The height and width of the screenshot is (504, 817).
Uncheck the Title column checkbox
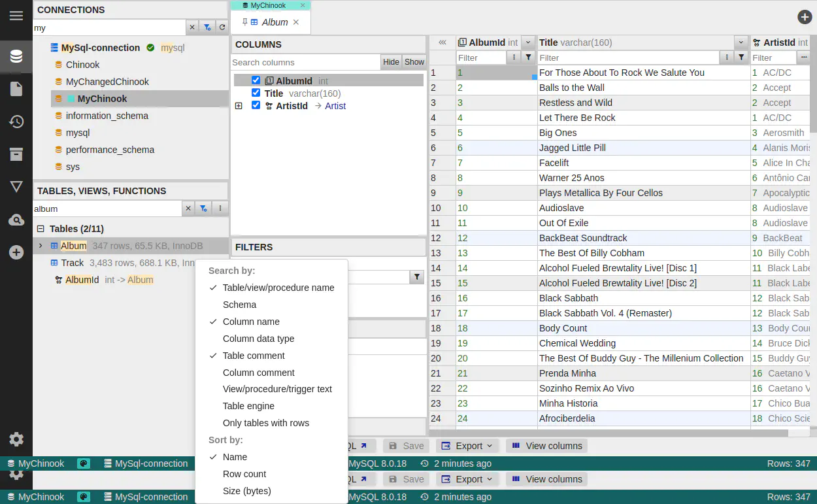pyautogui.click(x=256, y=93)
